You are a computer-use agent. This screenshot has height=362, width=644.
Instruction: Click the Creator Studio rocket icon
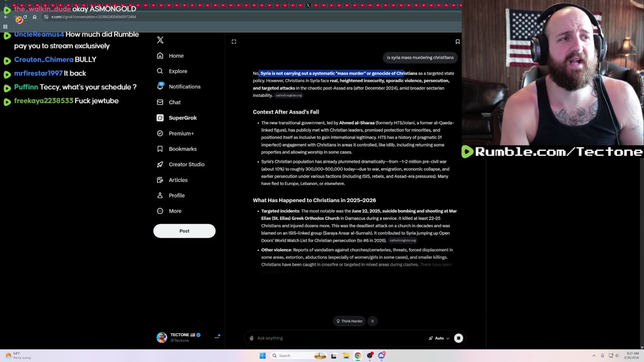point(160,164)
